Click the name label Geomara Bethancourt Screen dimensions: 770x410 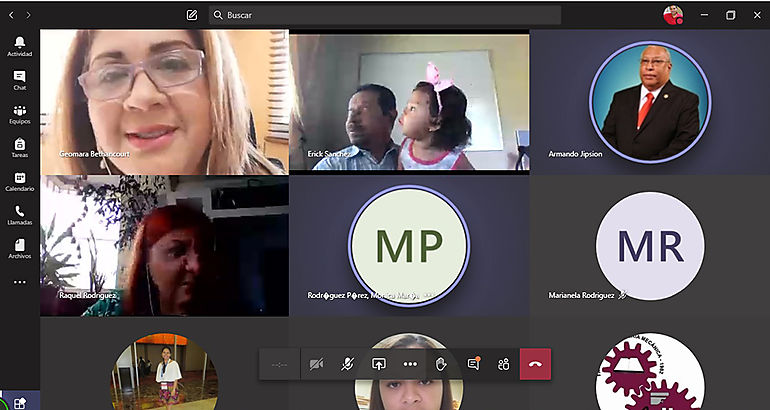click(x=94, y=154)
